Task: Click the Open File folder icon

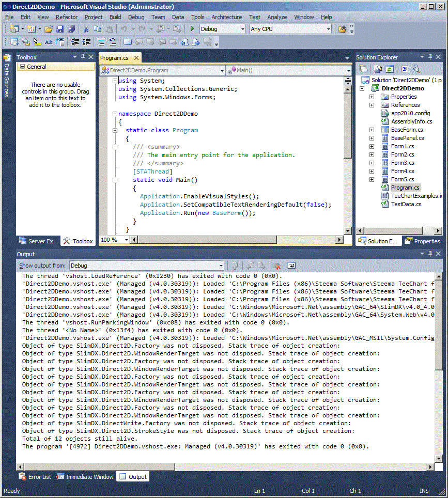Action: coord(48,29)
